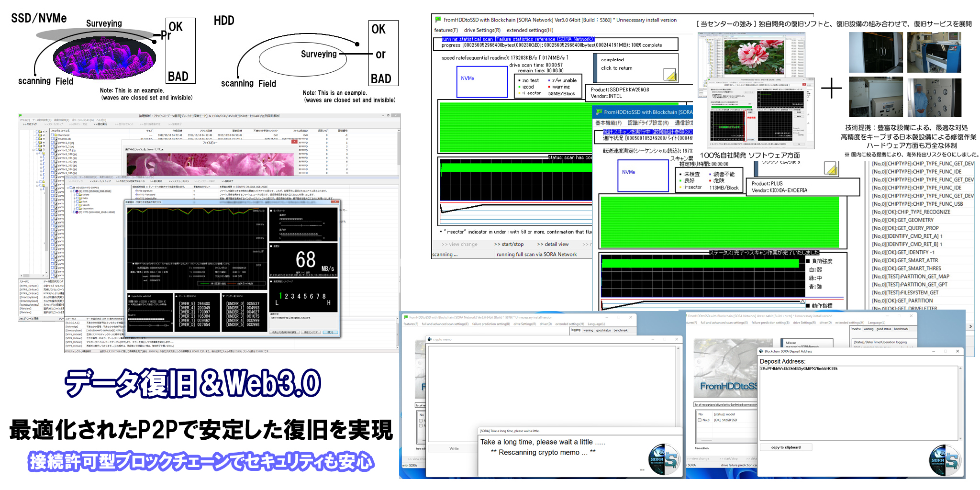
Task: Click the app icon in Japanese FromHDDtoSSD title bar
Action: click(x=598, y=112)
